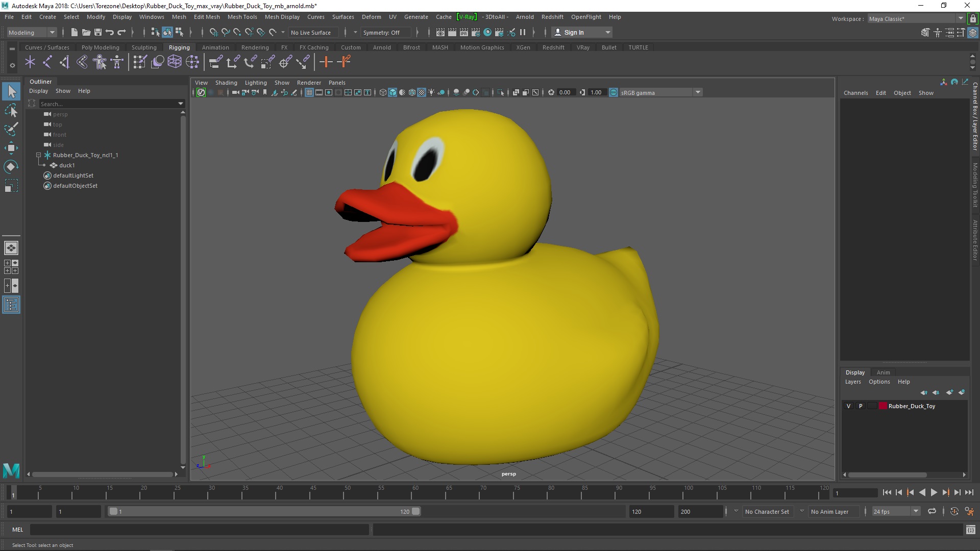Toggle P playback box of Rubber_Duck_Toy layer
The image size is (980, 551).
coord(861,406)
